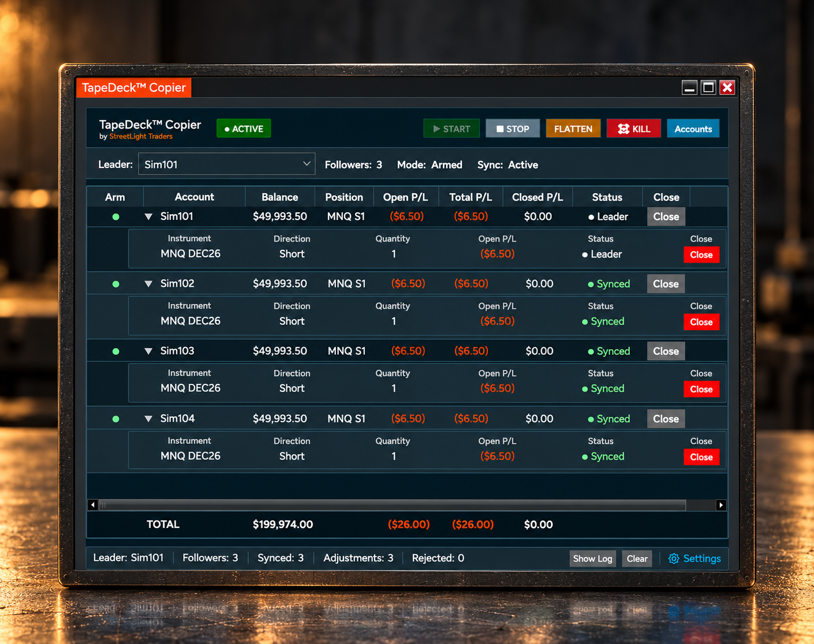Image resolution: width=814 pixels, height=644 pixels.
Task: Click the StreetLight Traders link
Action: [x=141, y=137]
